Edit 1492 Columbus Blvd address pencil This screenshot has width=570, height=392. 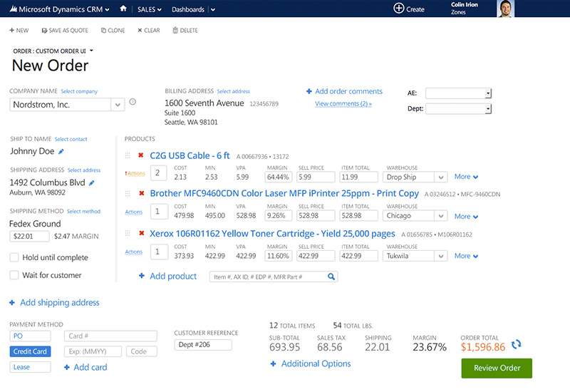tap(92, 183)
